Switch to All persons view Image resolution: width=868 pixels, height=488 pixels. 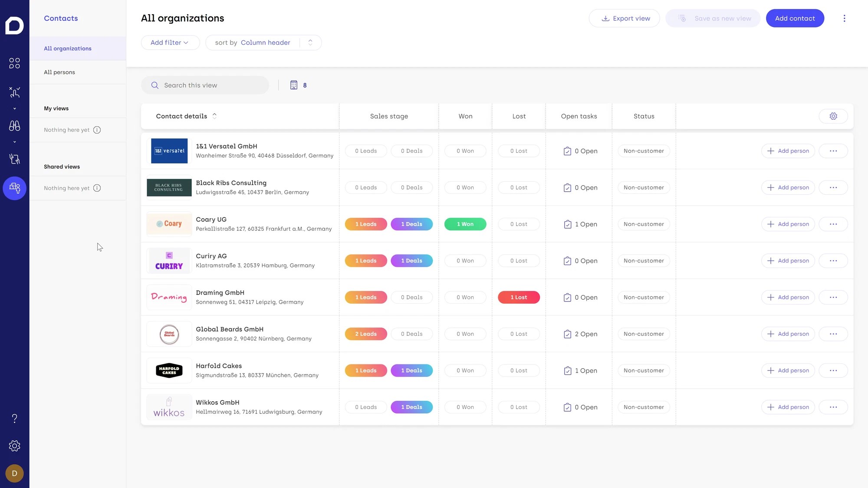tap(59, 72)
